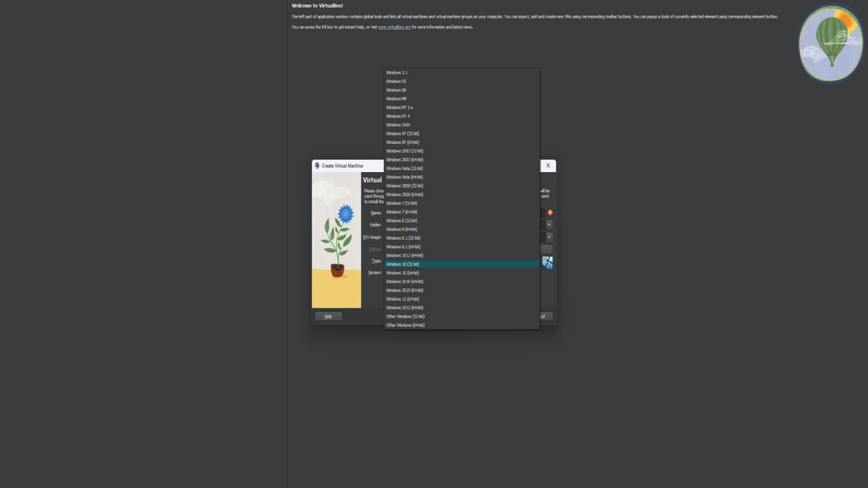This screenshot has width=868, height=488.
Task: Select Windows 3.1 from the version list
Action: (462, 73)
